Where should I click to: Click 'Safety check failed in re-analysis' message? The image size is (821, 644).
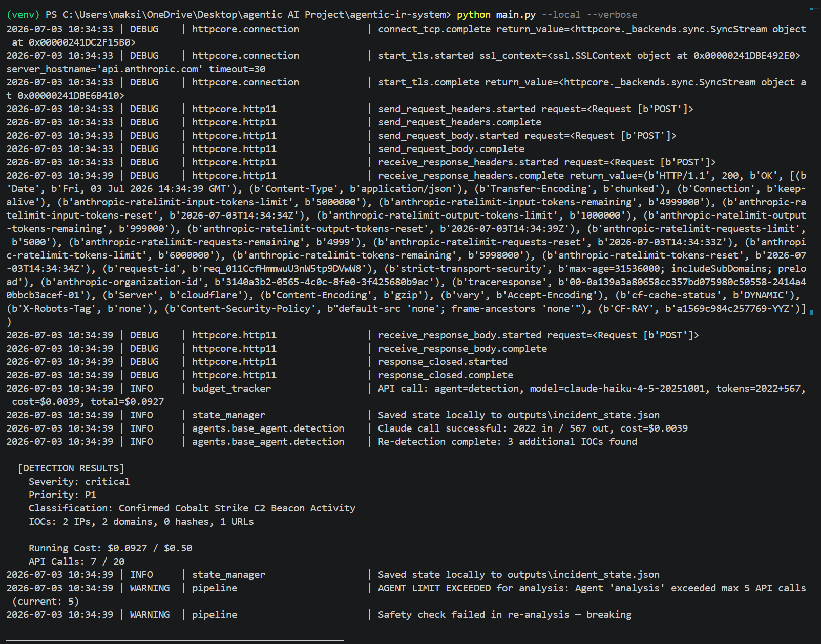(x=474, y=615)
